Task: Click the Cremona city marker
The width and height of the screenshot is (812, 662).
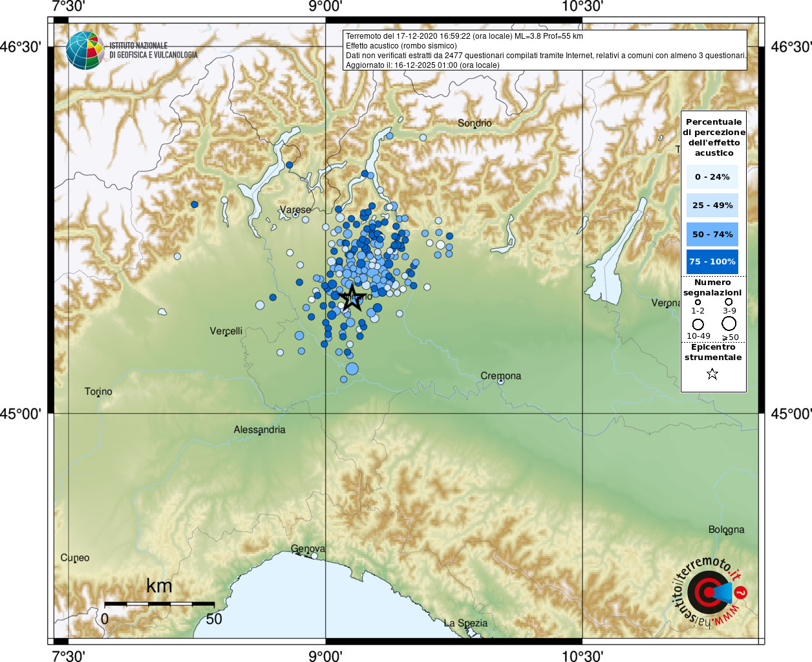Action: pos(501,381)
